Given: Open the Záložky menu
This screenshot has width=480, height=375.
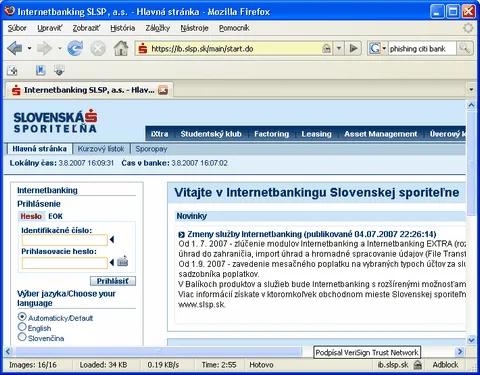Looking at the screenshot, I should pyautogui.click(x=158, y=28).
